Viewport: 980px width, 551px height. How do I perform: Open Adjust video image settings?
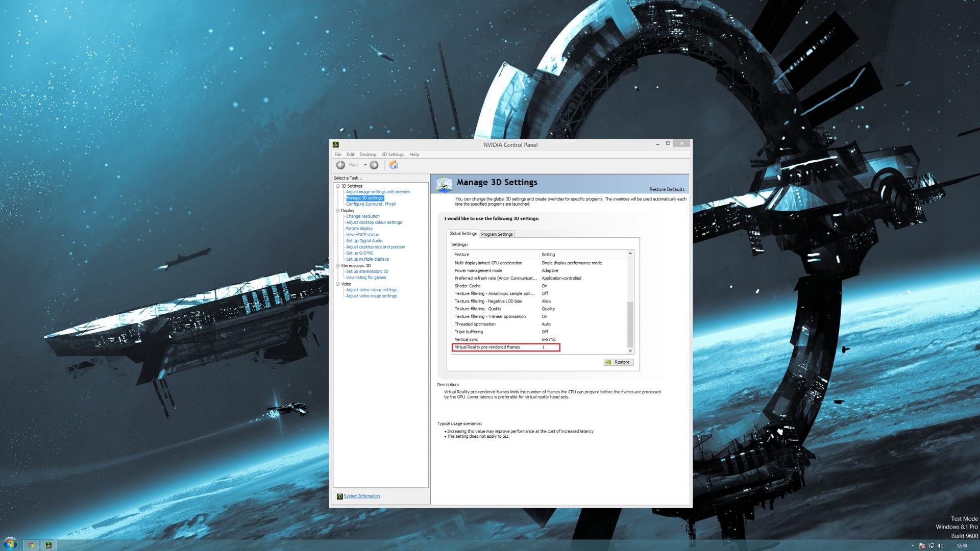(x=372, y=296)
